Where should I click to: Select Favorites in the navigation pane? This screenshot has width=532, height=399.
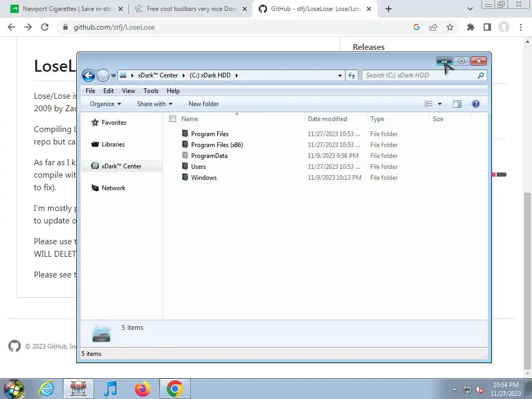tap(114, 123)
